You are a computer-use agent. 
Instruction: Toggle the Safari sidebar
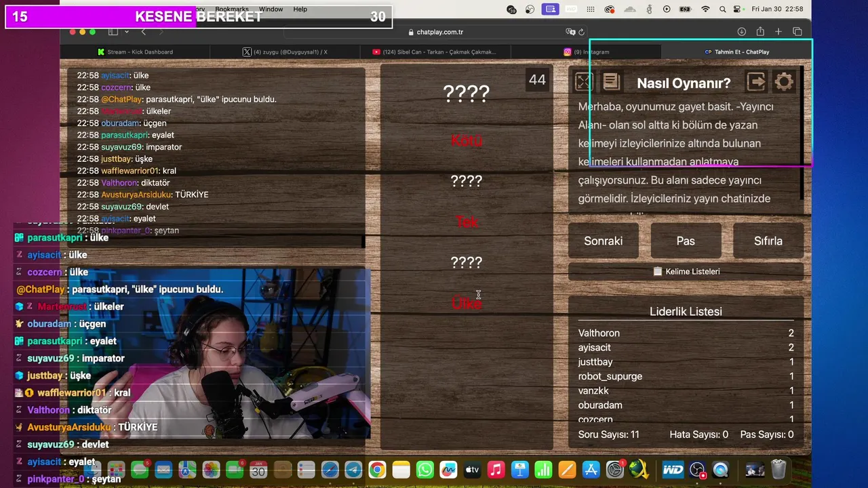coord(113,32)
